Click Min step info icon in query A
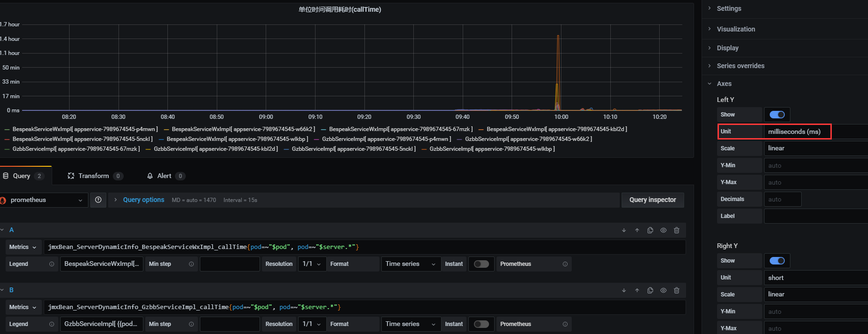 pos(191,264)
